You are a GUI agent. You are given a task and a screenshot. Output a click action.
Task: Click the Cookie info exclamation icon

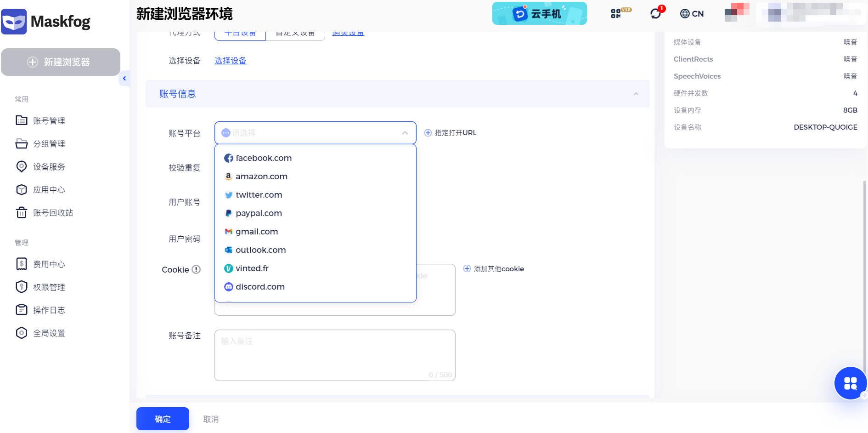196,269
